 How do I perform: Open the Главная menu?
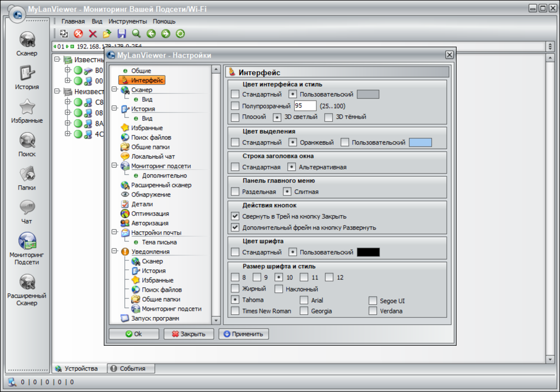73,21
